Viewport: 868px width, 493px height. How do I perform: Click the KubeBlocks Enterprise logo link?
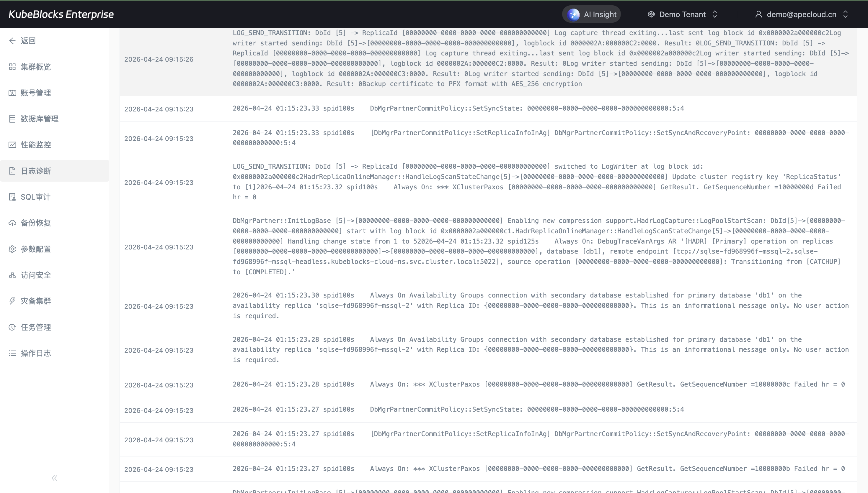coord(61,14)
